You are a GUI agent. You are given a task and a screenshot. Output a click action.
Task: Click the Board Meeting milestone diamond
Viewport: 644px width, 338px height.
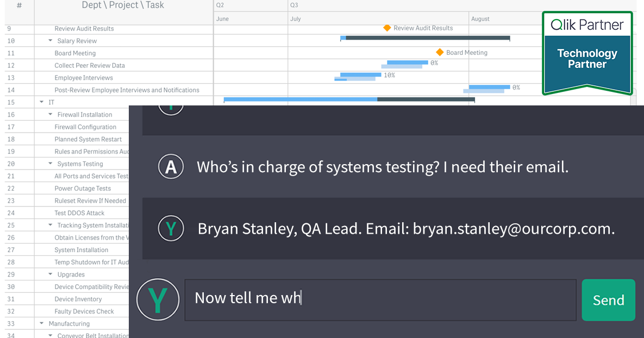[440, 52]
